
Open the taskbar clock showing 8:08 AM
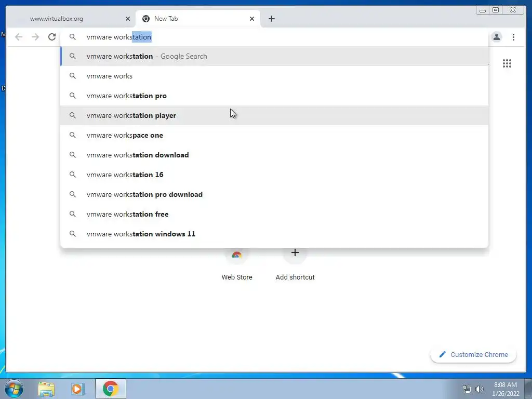(x=506, y=389)
